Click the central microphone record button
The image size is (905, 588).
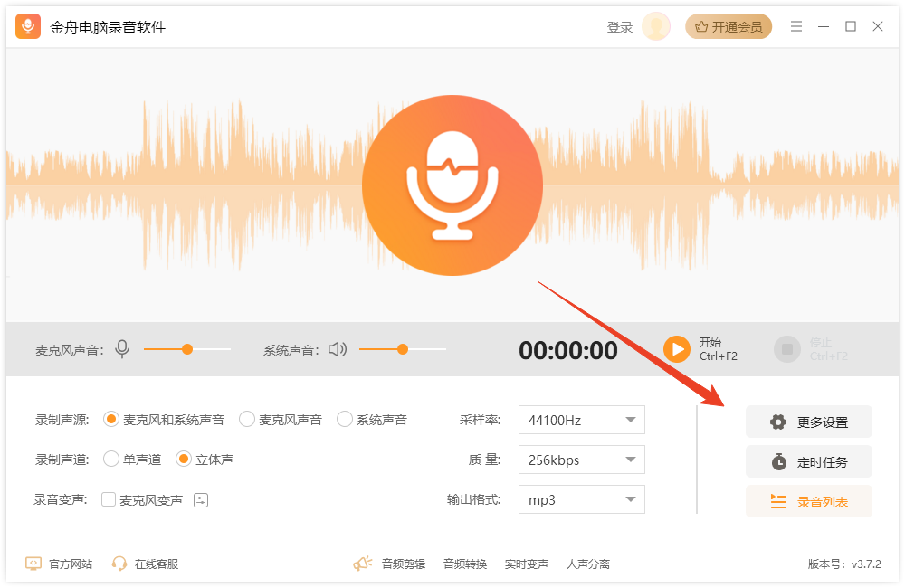coord(452,184)
